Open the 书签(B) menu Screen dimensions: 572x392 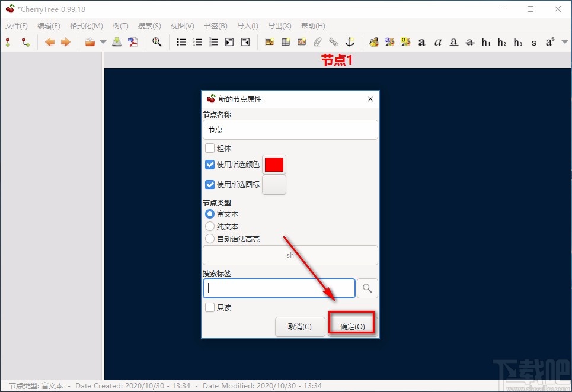215,26
